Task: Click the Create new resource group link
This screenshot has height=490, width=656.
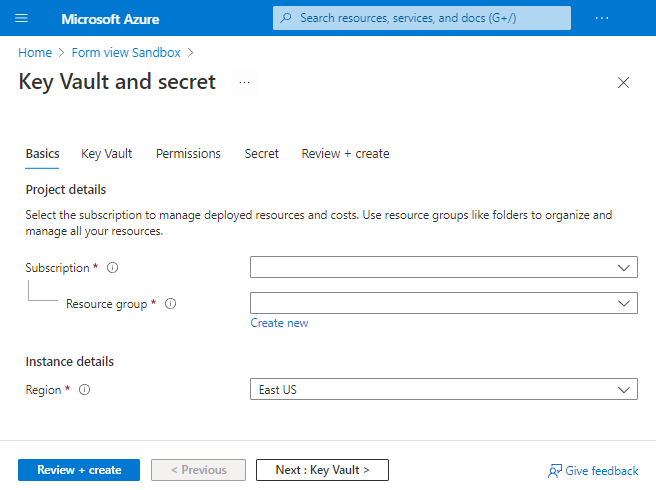Action: point(279,323)
